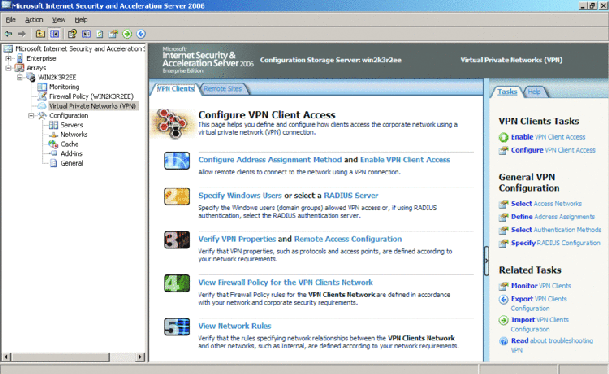Click Specify RADIUS Configuration task link
This screenshot has width=609, height=374.
pos(556,243)
